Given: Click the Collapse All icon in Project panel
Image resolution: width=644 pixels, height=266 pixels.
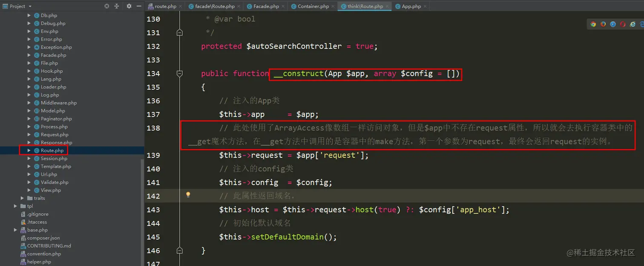Looking at the screenshot, I should point(117,6).
